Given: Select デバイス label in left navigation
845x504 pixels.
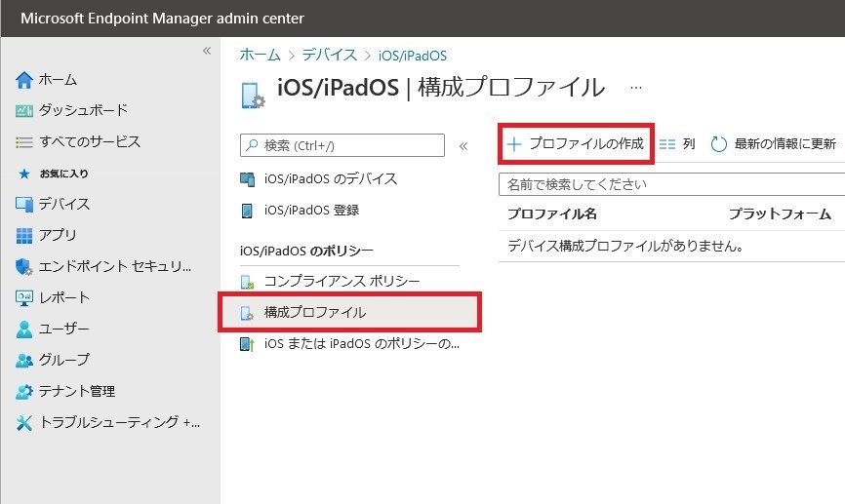Looking at the screenshot, I should point(64,205).
